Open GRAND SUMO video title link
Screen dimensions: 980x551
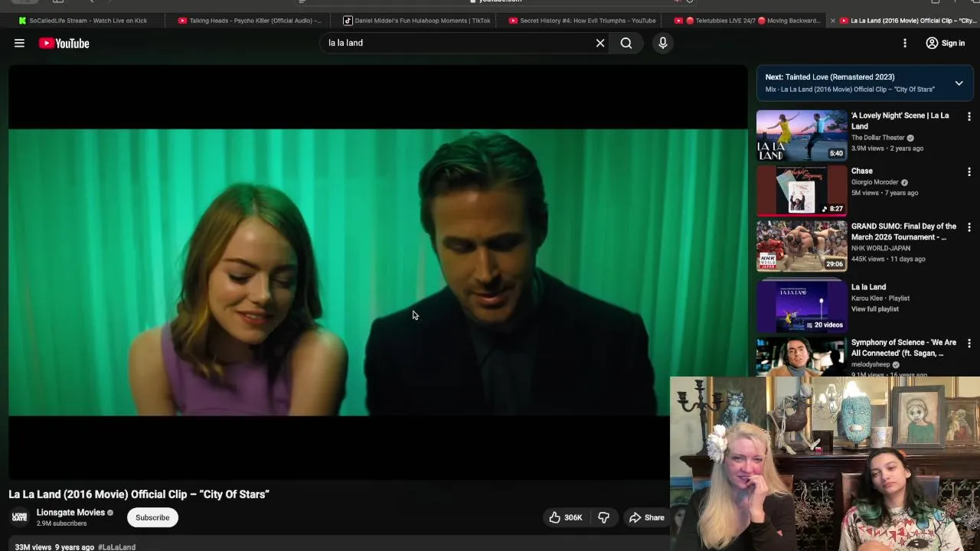pos(903,231)
